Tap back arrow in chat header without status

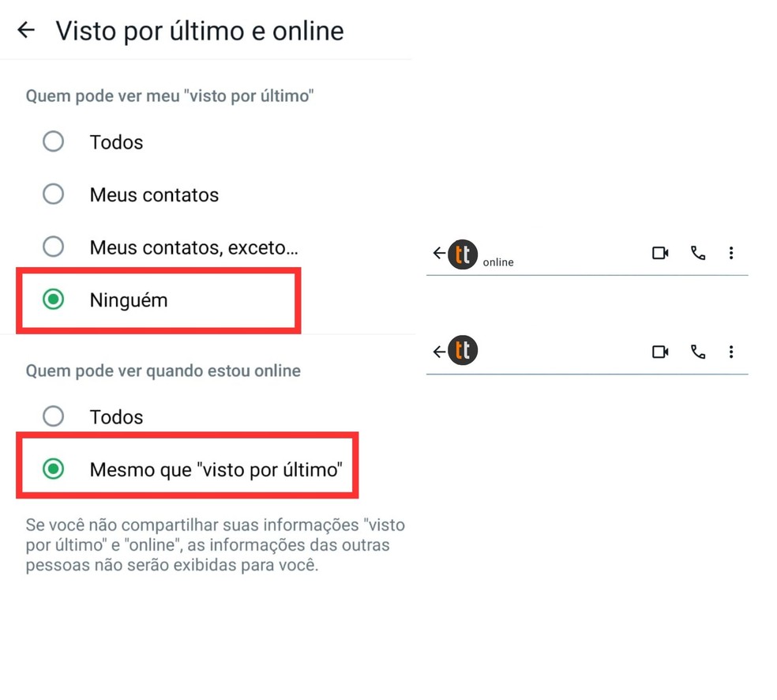pyautogui.click(x=439, y=352)
